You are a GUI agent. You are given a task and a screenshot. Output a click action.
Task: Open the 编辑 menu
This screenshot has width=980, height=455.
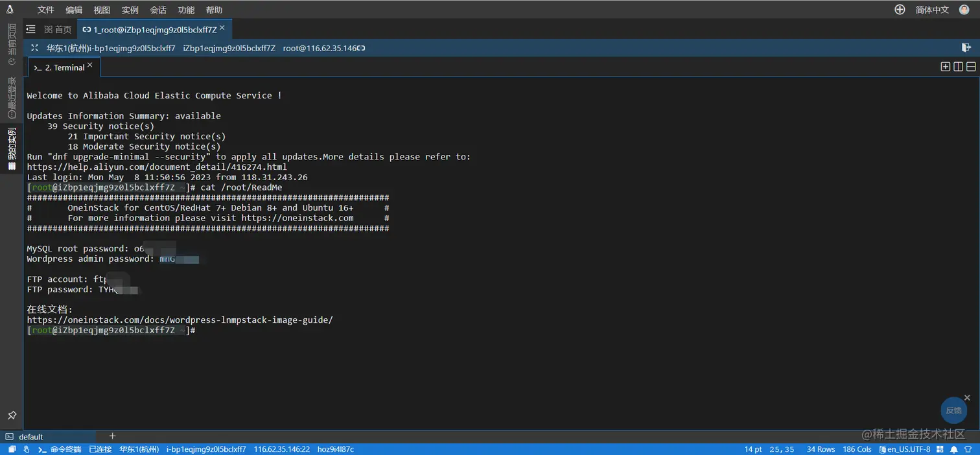[x=74, y=10]
